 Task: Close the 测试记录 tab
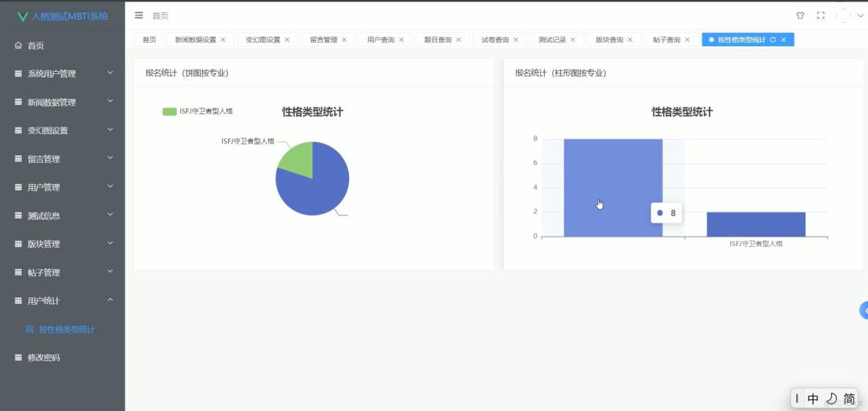coord(573,40)
